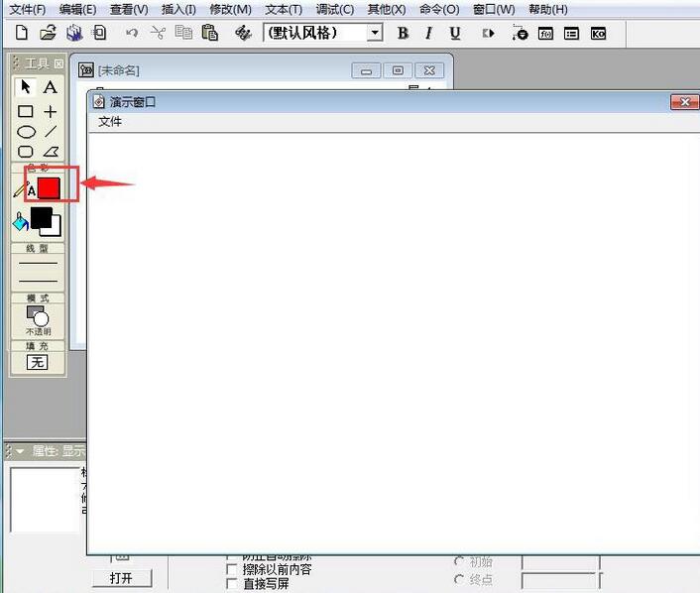Click the Paste clipboard icon

209,33
